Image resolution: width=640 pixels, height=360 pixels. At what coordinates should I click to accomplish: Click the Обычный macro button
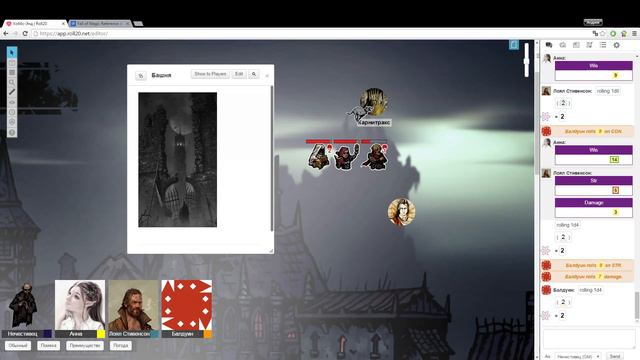[x=18, y=346]
